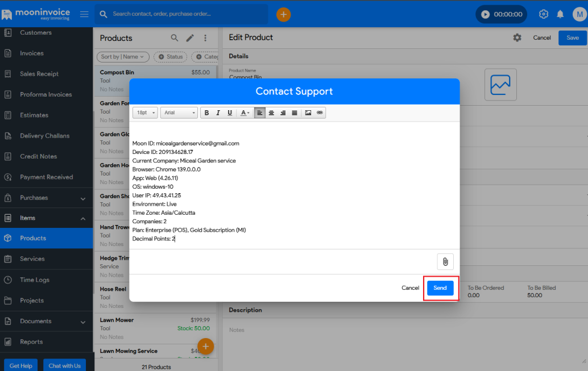The height and width of the screenshot is (371, 588).
Task: Open the Products three-dot more menu
Action: tap(205, 38)
